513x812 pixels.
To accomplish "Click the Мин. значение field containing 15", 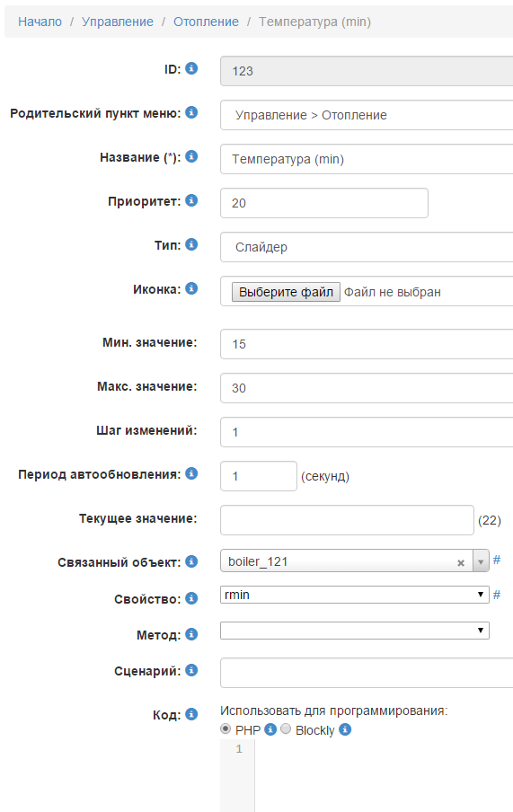I will coord(367,344).
